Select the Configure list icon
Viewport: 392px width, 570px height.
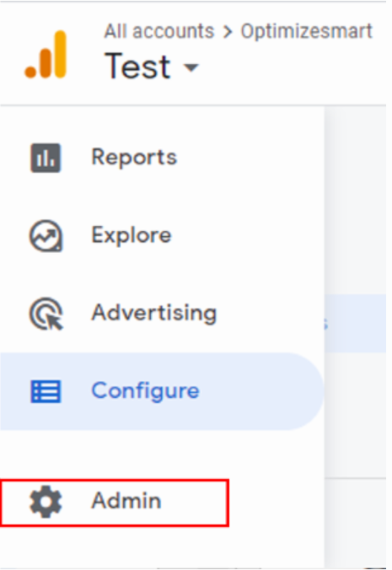click(x=46, y=391)
